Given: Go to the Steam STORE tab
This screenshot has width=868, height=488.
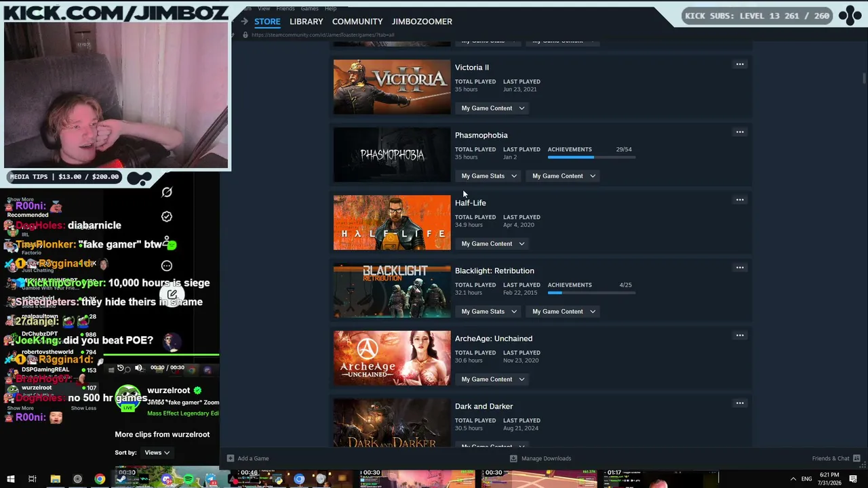Looking at the screenshot, I should [x=267, y=22].
